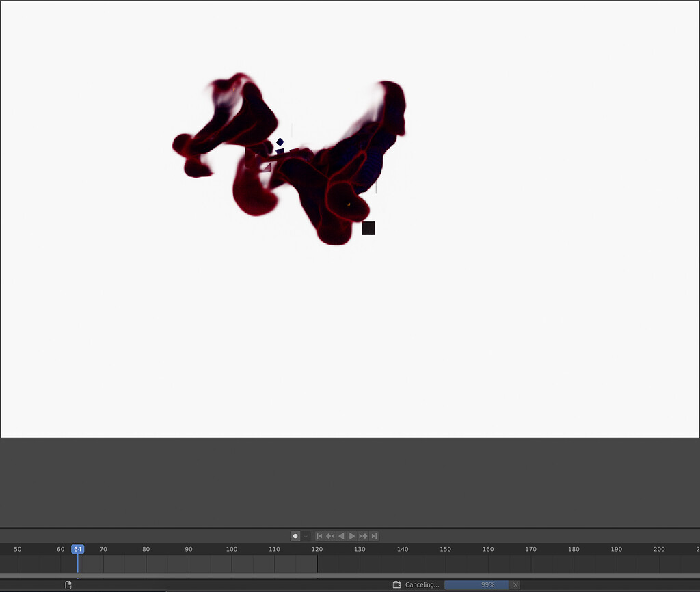
Task: Click frame 170 on the timeline ruler
Action: pos(530,549)
